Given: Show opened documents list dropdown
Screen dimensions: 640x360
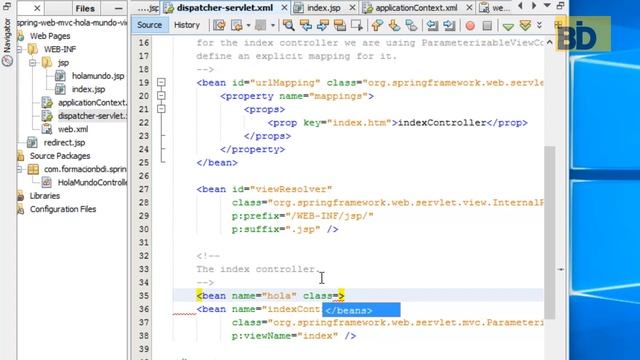Looking at the screenshot, I should coord(547,6).
